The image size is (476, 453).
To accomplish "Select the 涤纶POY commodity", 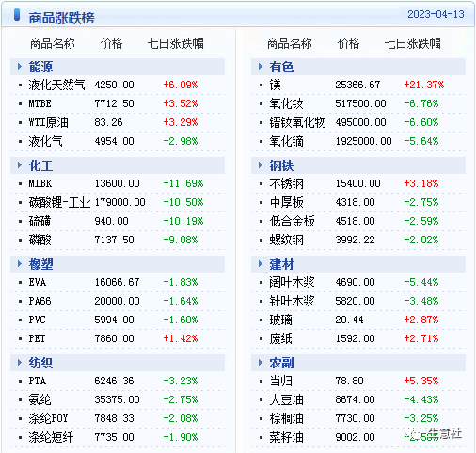I will click(48, 418).
